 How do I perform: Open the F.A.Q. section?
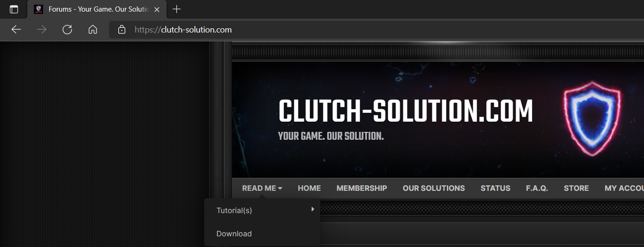coord(537,188)
